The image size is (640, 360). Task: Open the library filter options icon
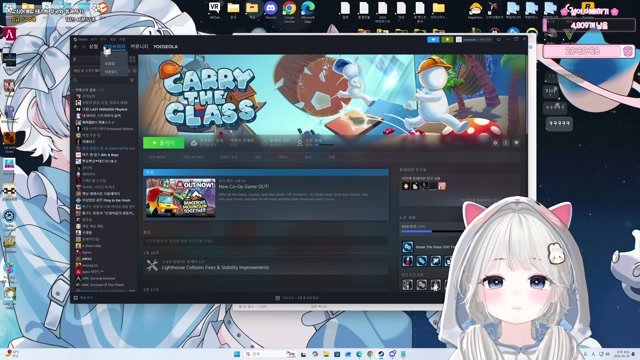[132, 80]
